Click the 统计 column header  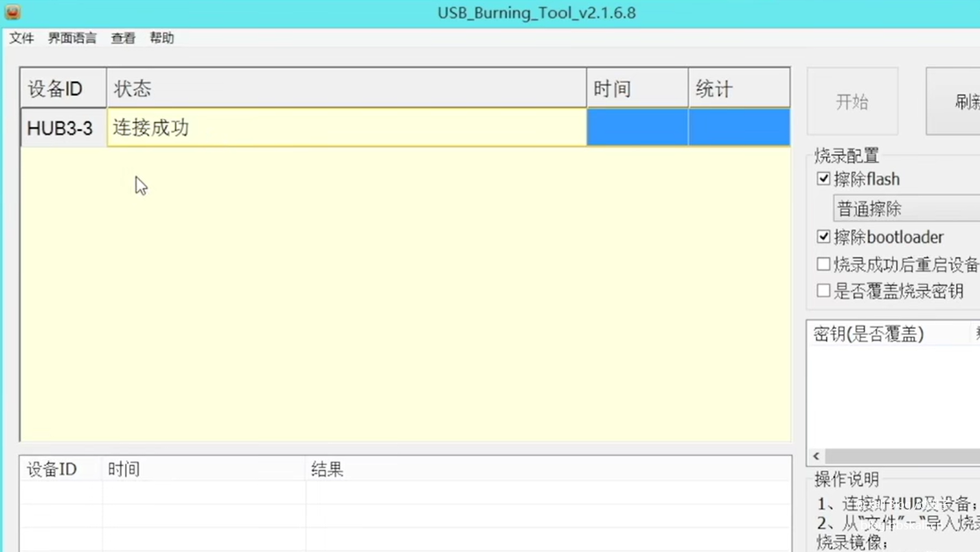[x=738, y=89]
